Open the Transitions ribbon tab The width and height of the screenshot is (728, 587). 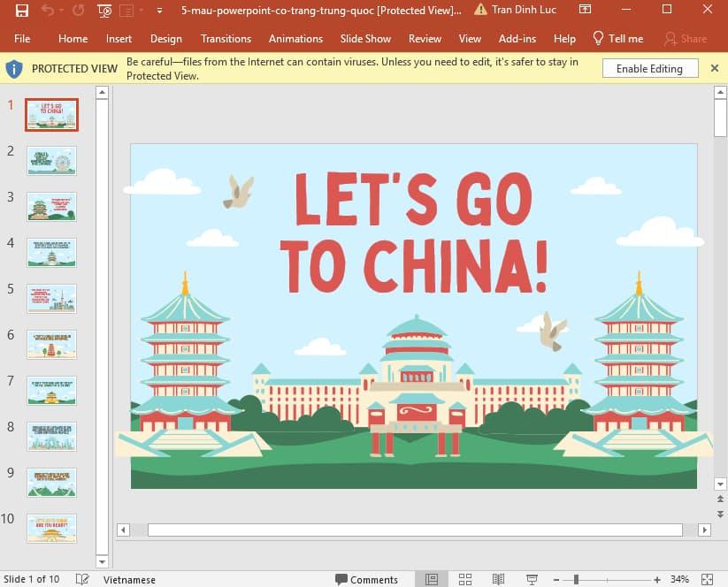pos(226,39)
